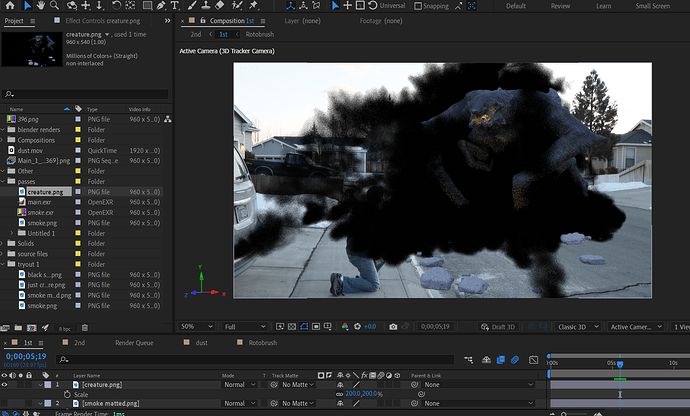
Task: Select the Small Screen workspace
Action: coord(653,6)
